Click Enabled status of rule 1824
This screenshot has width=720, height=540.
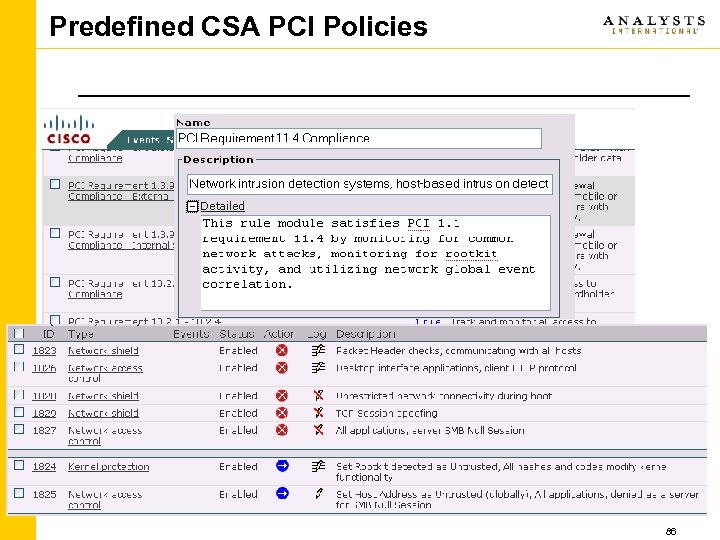238,467
